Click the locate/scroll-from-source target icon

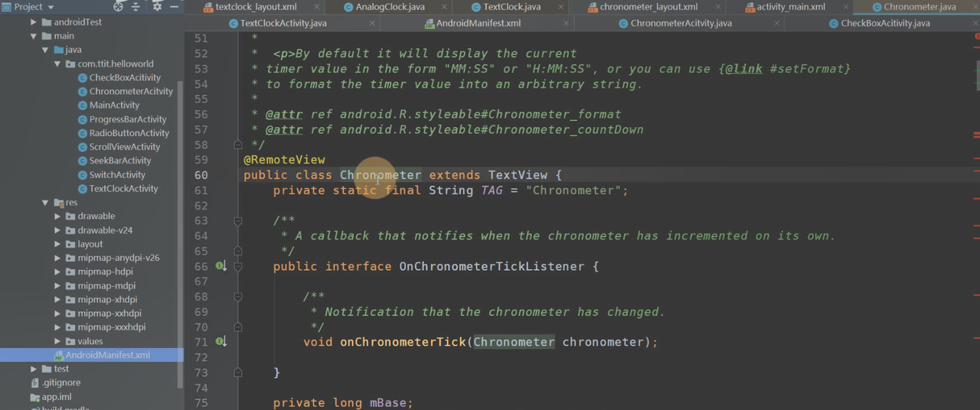click(118, 7)
